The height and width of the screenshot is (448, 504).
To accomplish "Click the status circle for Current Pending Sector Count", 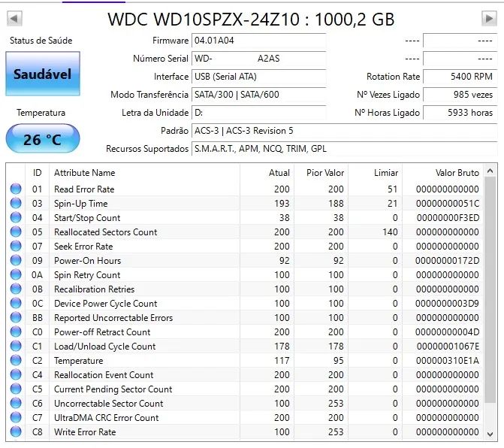I will coord(16,389).
